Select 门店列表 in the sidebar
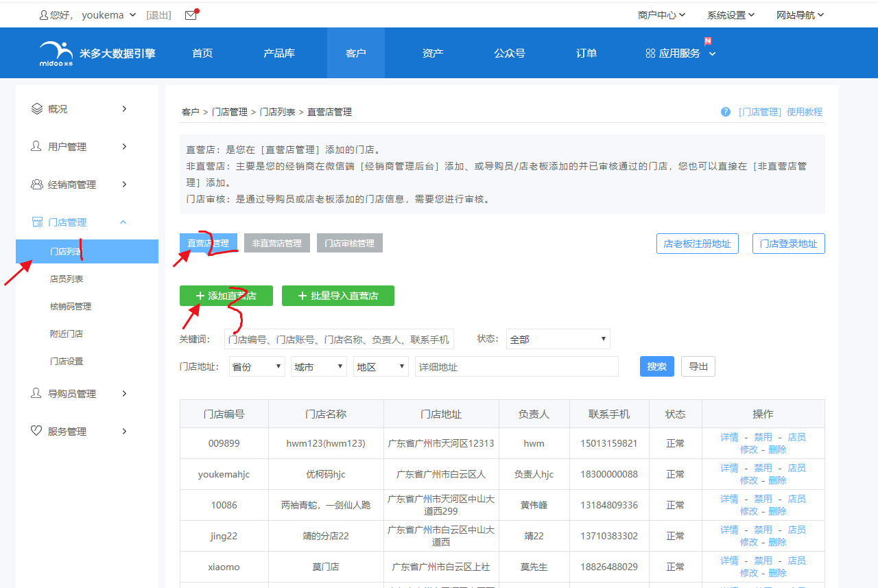878x588 pixels. pos(87,252)
